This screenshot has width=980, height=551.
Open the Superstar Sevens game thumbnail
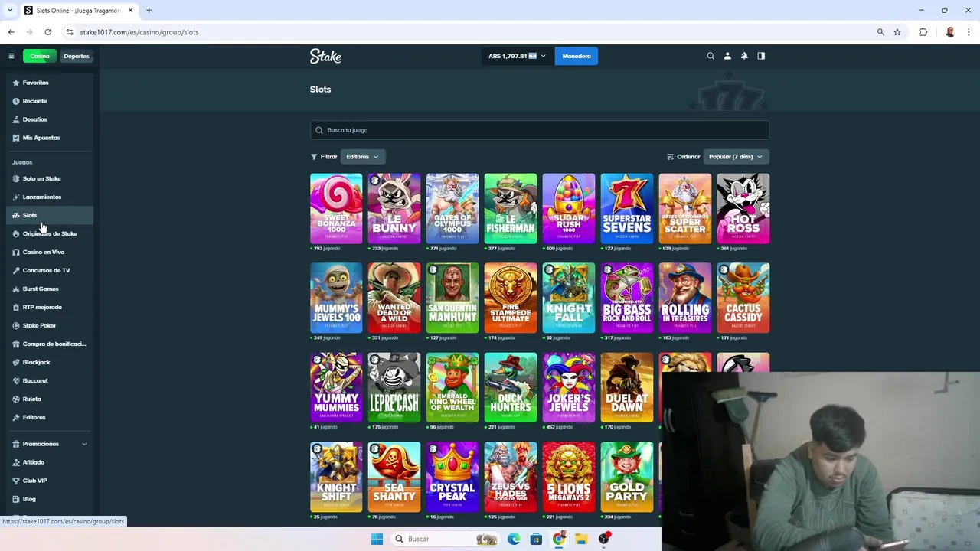[627, 209]
